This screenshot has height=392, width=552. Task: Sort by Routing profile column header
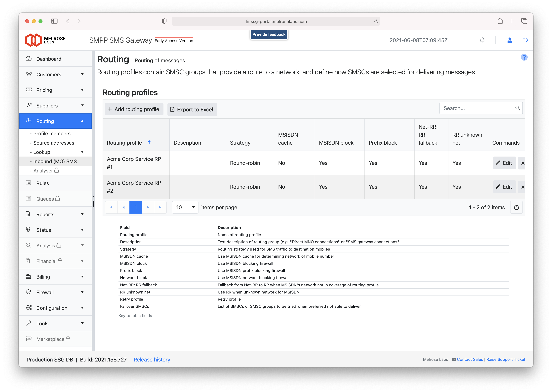click(124, 143)
